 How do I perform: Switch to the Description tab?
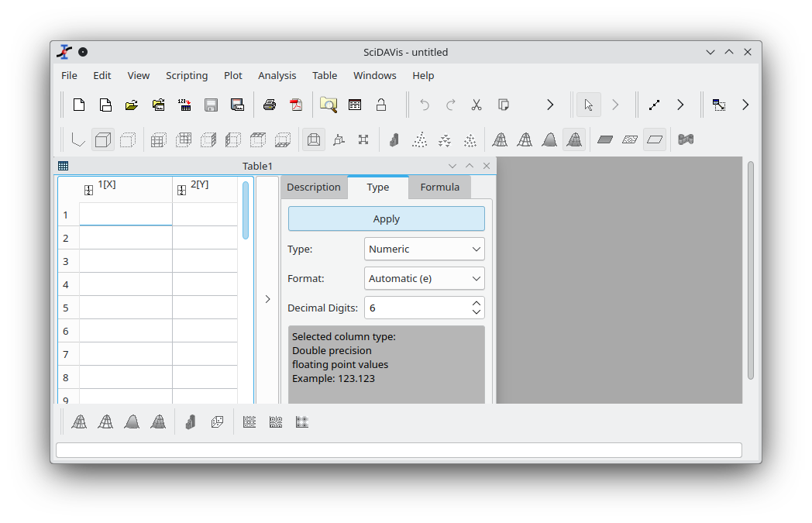pos(314,188)
